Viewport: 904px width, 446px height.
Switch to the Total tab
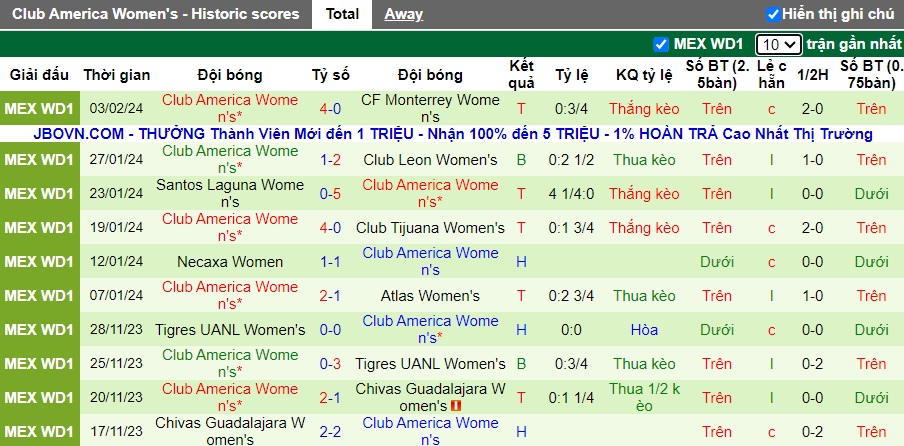[x=343, y=14]
